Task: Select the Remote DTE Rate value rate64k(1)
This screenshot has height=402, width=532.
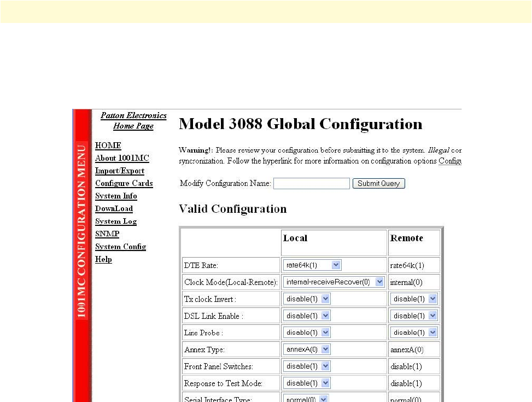Action: click(x=407, y=265)
